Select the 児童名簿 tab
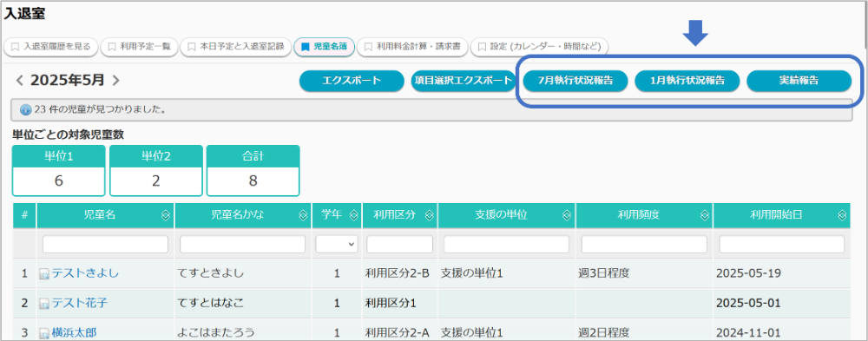 coord(325,47)
